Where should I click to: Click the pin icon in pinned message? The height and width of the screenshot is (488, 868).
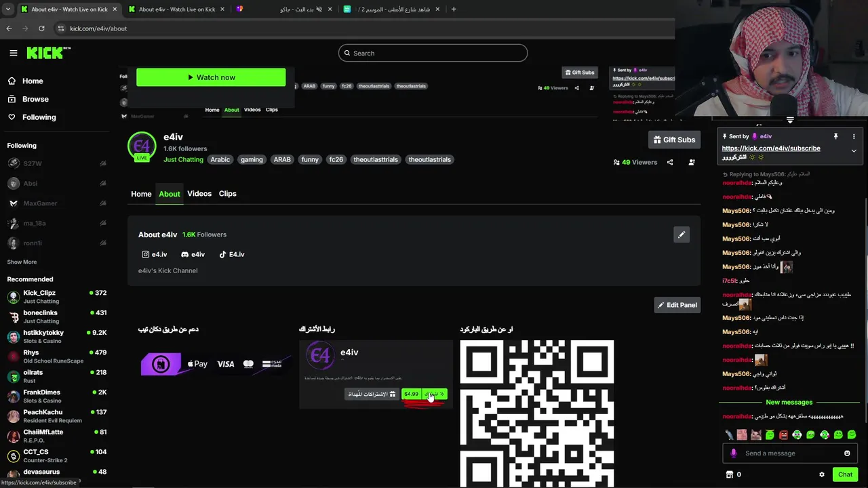835,136
